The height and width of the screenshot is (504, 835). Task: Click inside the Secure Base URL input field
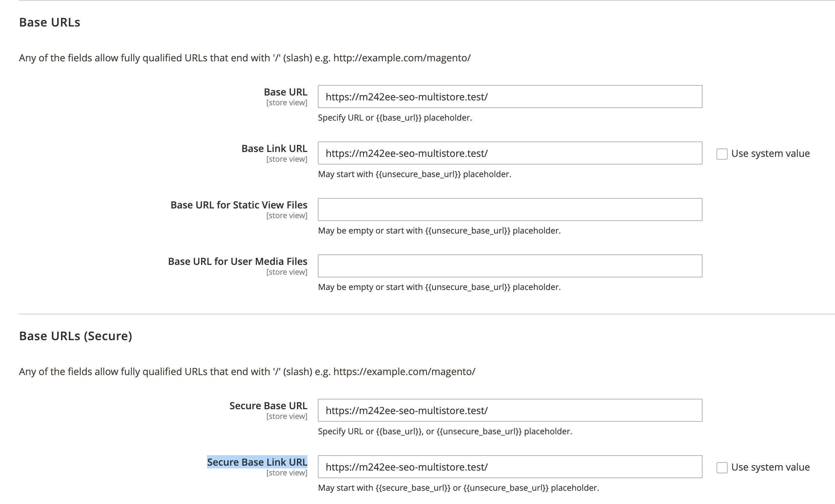(509, 411)
